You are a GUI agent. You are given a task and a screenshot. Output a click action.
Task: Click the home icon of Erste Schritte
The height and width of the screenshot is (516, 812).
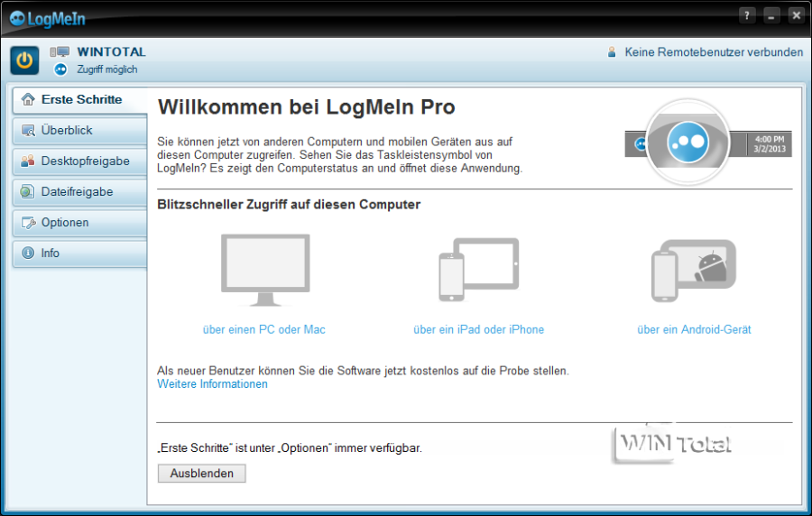28,99
